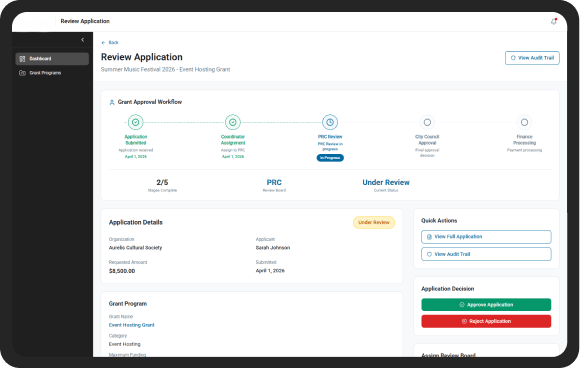580x368 pixels.
Task: Open the Event Hosting Grant link
Action: click(x=131, y=325)
